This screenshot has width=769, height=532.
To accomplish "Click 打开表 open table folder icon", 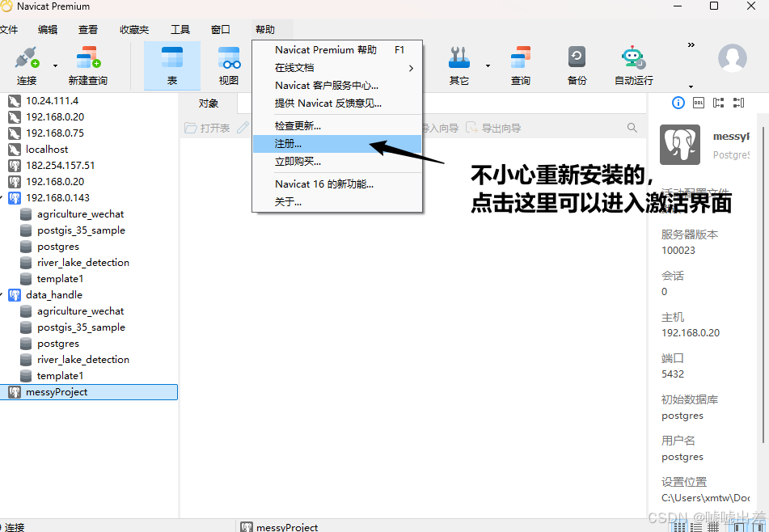I will pos(190,128).
